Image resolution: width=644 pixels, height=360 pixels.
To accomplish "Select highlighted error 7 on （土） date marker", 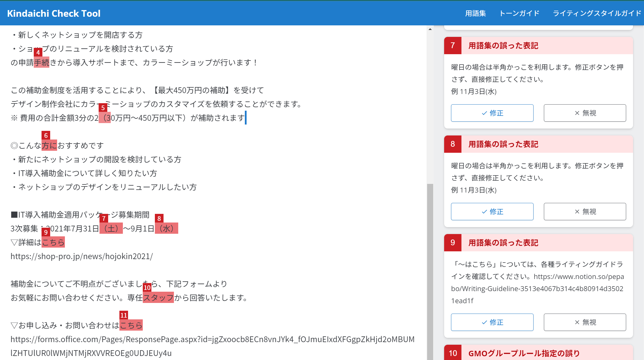I will point(110,228).
